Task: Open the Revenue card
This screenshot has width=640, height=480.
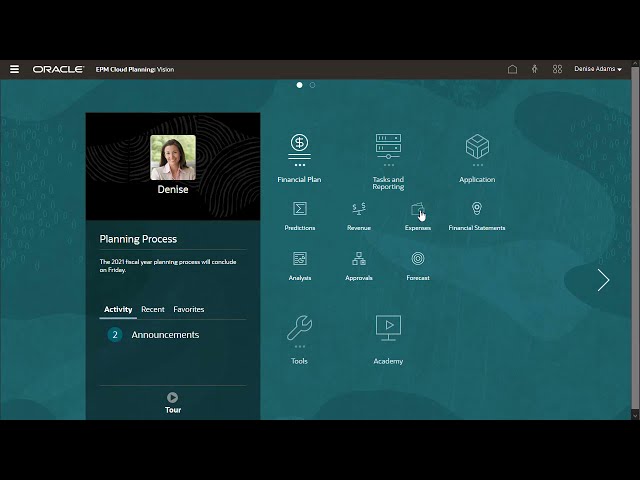Action: 359,216
